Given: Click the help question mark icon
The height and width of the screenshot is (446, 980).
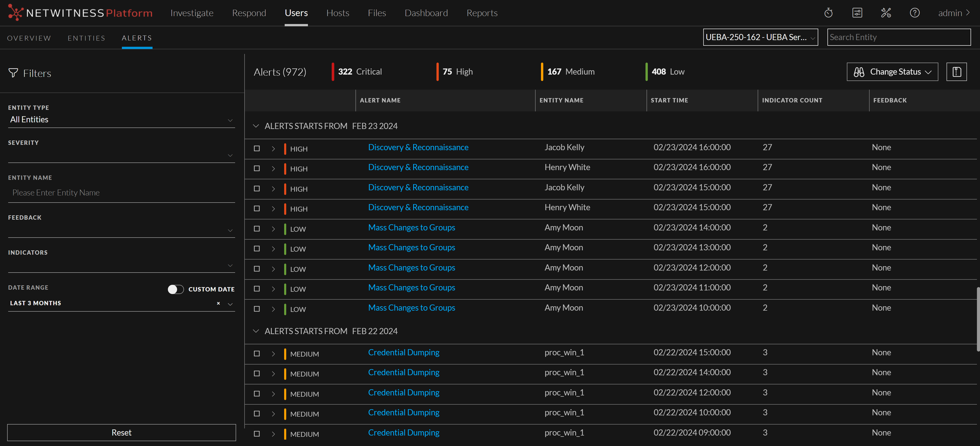Looking at the screenshot, I should click(915, 13).
